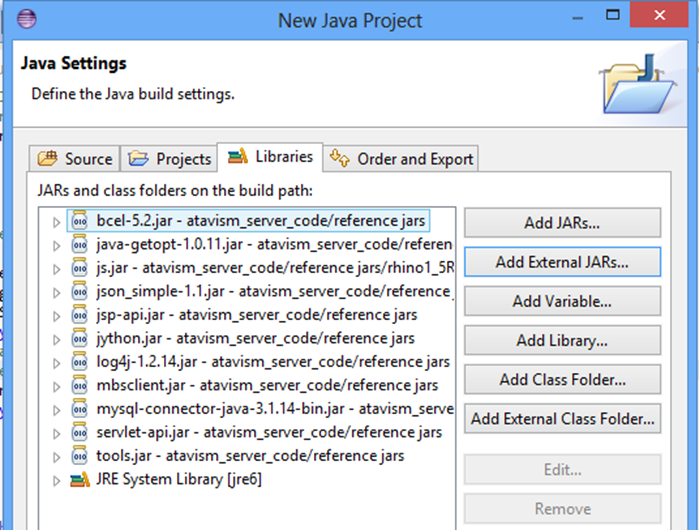Click the Eclipse icon in title bar
This screenshot has height=530, width=699.
[27, 20]
